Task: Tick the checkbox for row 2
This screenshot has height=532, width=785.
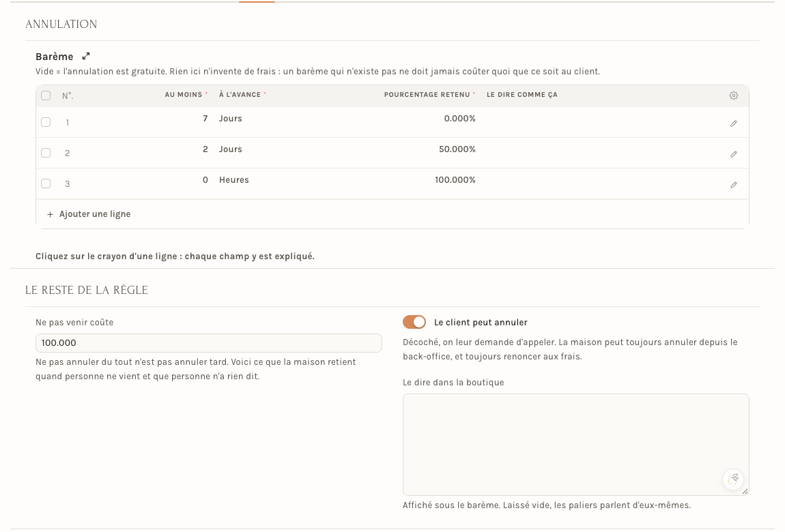Action: (x=46, y=153)
